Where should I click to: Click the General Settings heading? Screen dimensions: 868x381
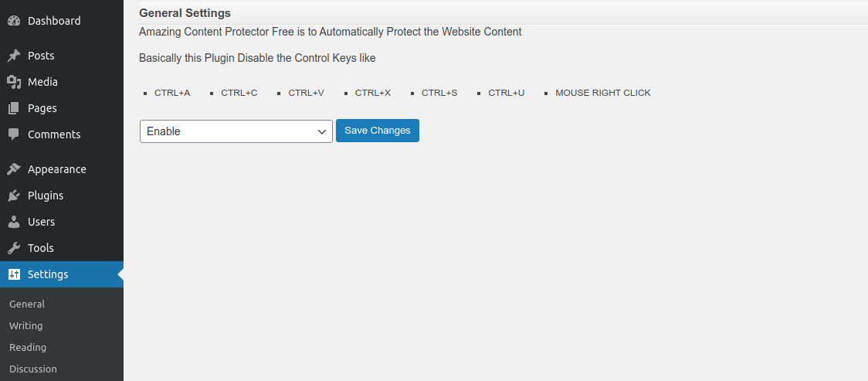[x=185, y=12]
